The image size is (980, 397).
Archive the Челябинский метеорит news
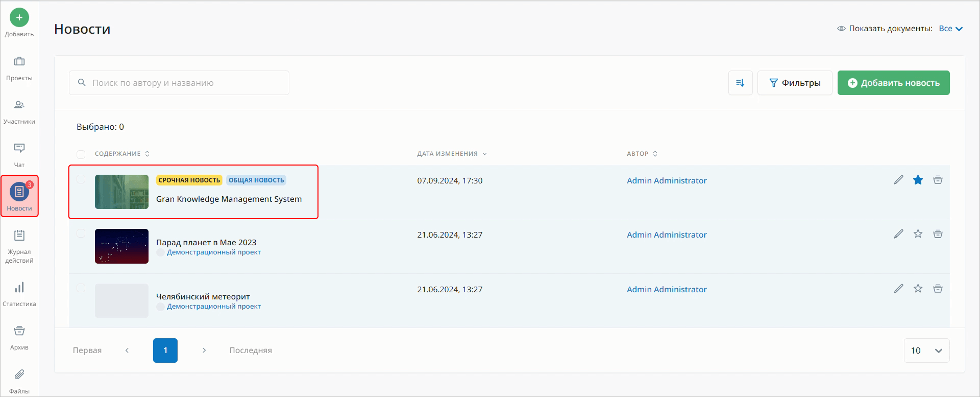[x=938, y=289]
